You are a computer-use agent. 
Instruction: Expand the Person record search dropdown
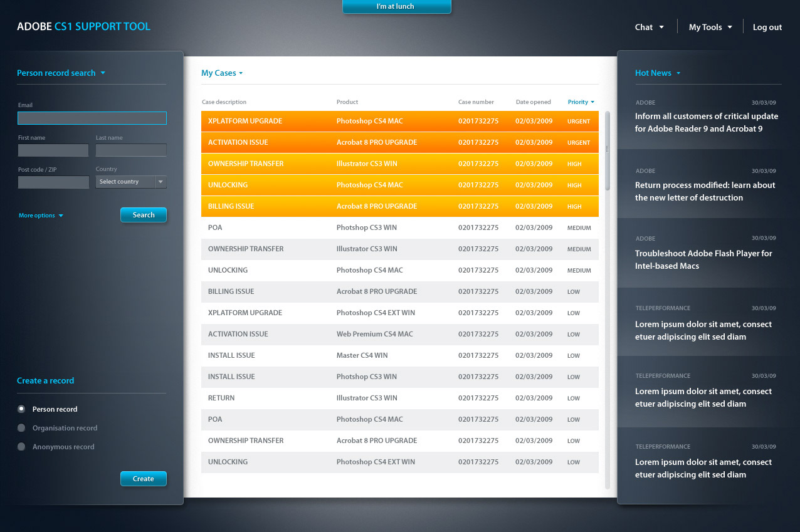click(x=61, y=73)
